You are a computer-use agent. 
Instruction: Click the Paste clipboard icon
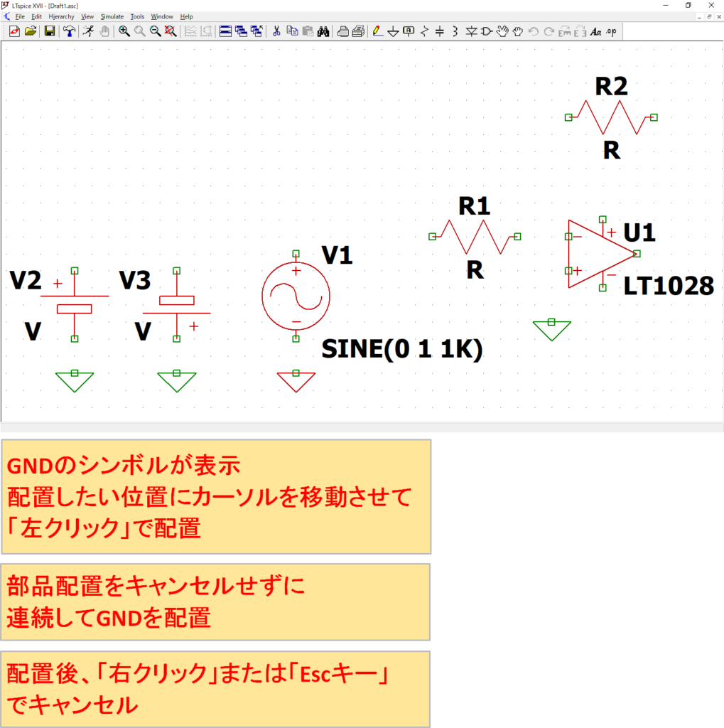[307, 31]
